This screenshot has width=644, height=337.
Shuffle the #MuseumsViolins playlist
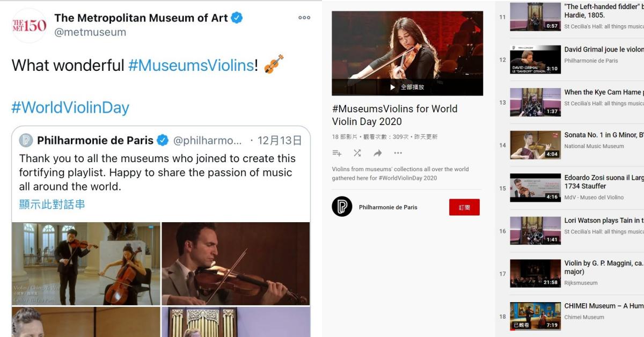(x=357, y=153)
